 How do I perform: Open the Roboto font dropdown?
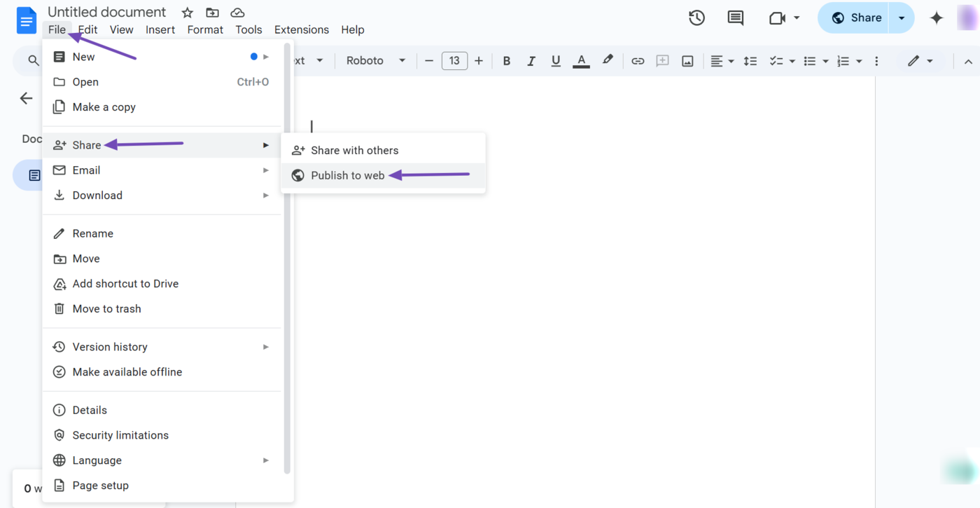coord(375,61)
